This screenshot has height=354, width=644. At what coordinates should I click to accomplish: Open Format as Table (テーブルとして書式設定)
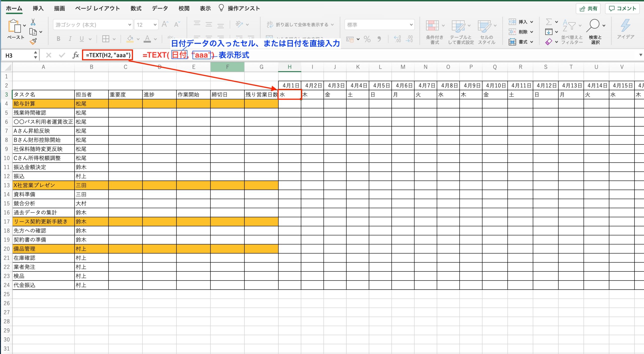point(461,32)
